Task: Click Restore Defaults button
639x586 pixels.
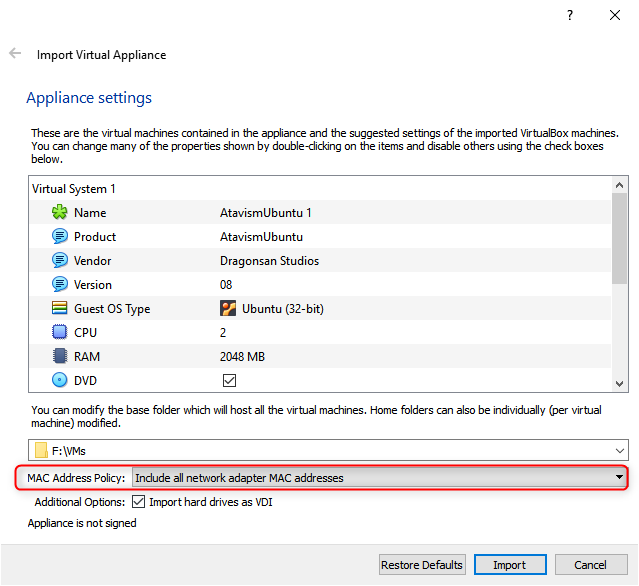Action: coord(422,565)
